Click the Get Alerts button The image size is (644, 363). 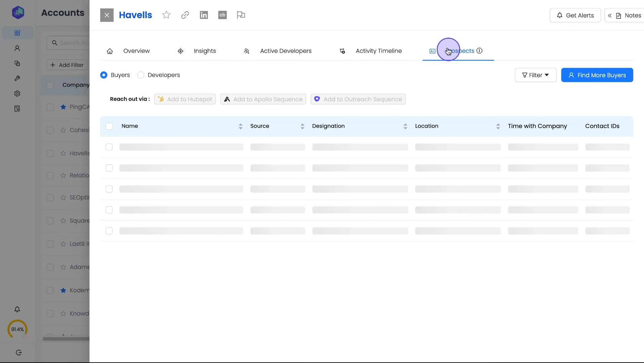point(575,15)
